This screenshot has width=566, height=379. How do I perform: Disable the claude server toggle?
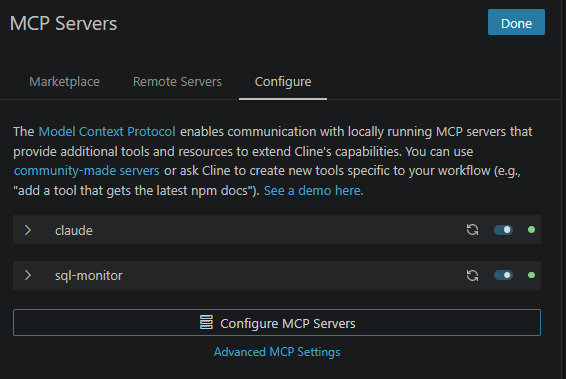[503, 230]
